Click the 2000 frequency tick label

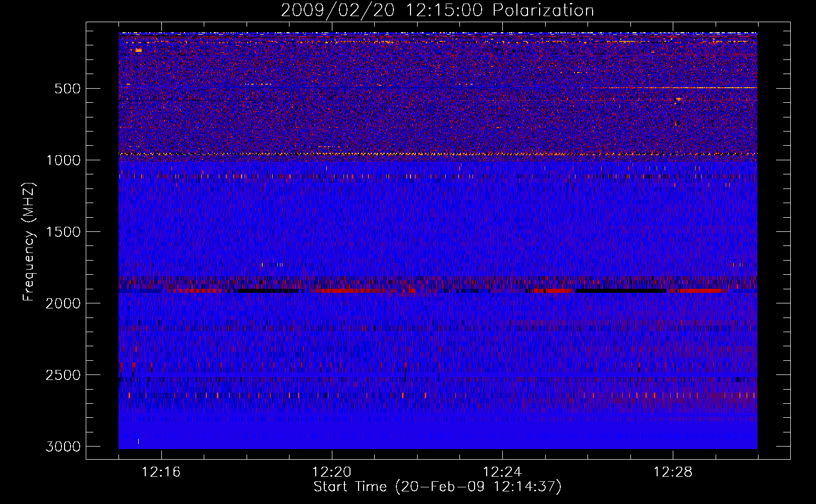[63, 303]
